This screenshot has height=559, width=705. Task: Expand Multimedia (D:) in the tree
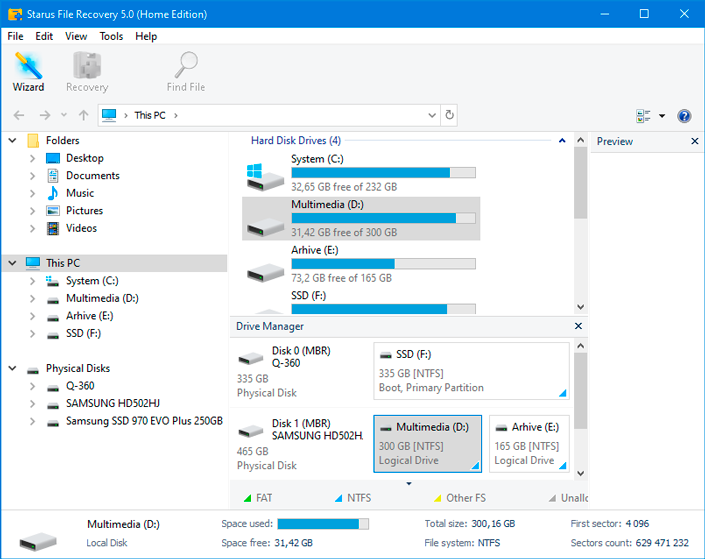(x=32, y=299)
